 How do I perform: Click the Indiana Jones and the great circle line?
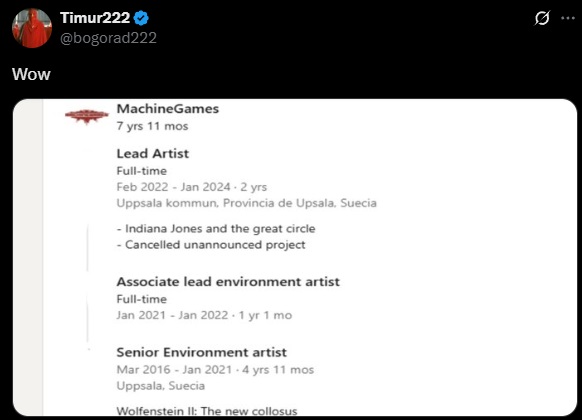[216, 229]
